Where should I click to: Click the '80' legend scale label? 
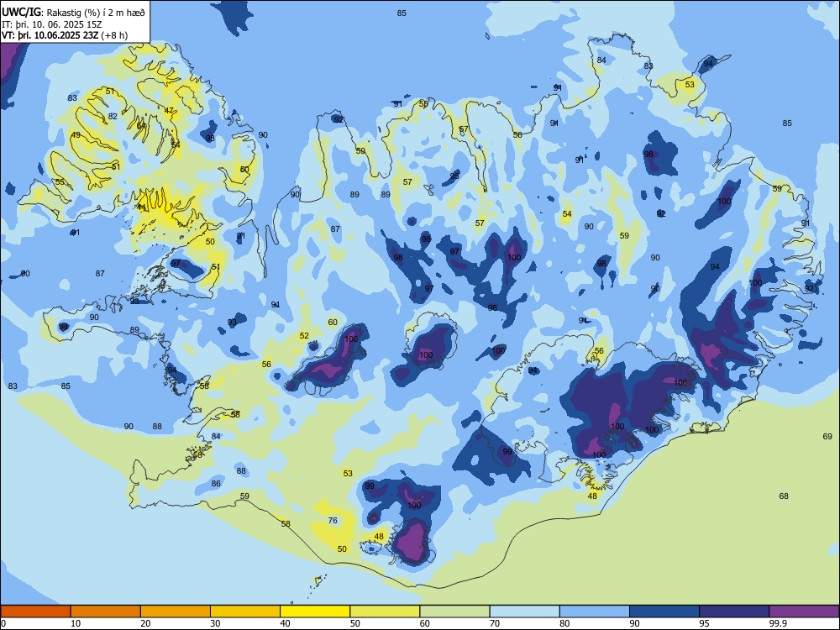pos(564,623)
